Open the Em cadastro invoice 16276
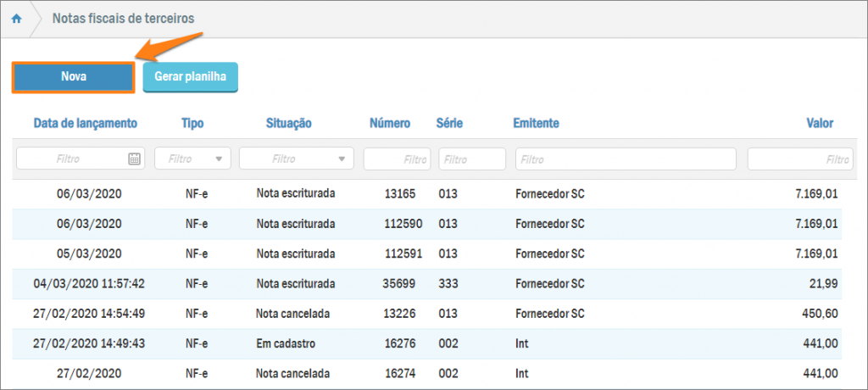Image resolution: width=868 pixels, height=390 pixels. (400, 343)
